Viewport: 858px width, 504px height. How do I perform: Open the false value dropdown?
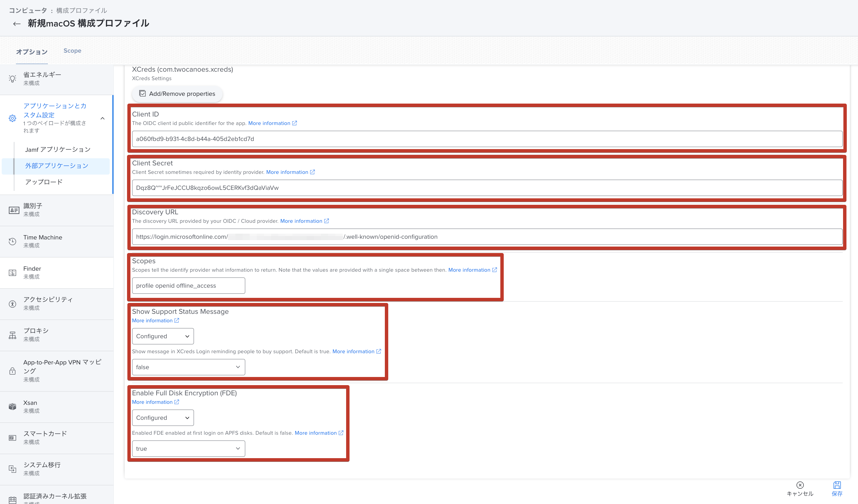pos(188,367)
